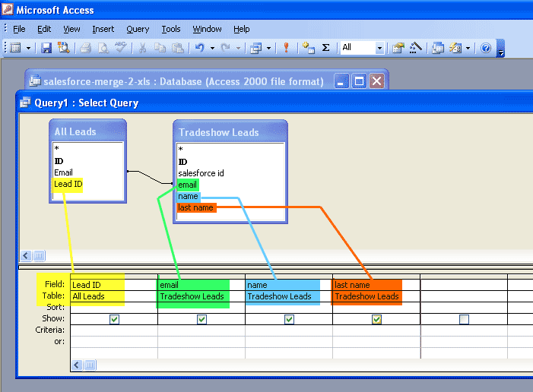Viewport: 533px width, 392px height.
Task: Open the Query menu
Action: click(138, 29)
